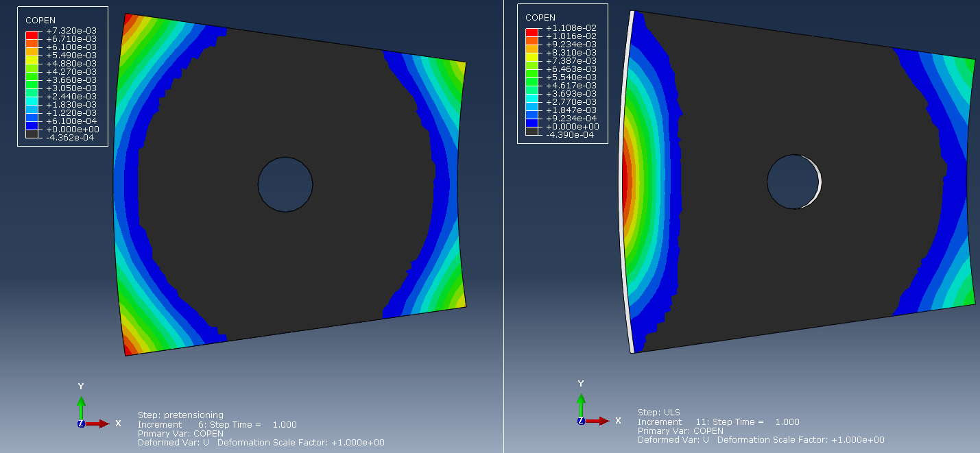Click the Z axis symbol on the right triad
980x453 pixels.
coord(581,421)
